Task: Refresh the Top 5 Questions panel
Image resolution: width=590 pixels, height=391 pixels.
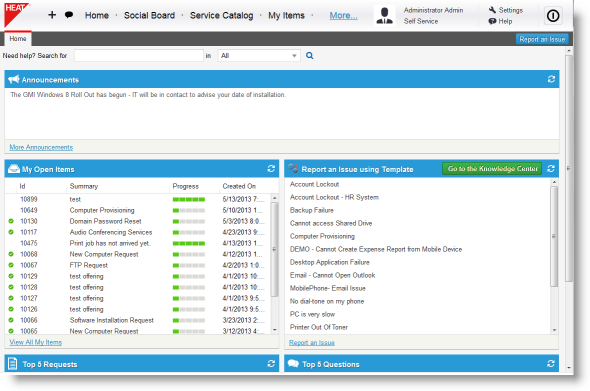Action: click(551, 364)
